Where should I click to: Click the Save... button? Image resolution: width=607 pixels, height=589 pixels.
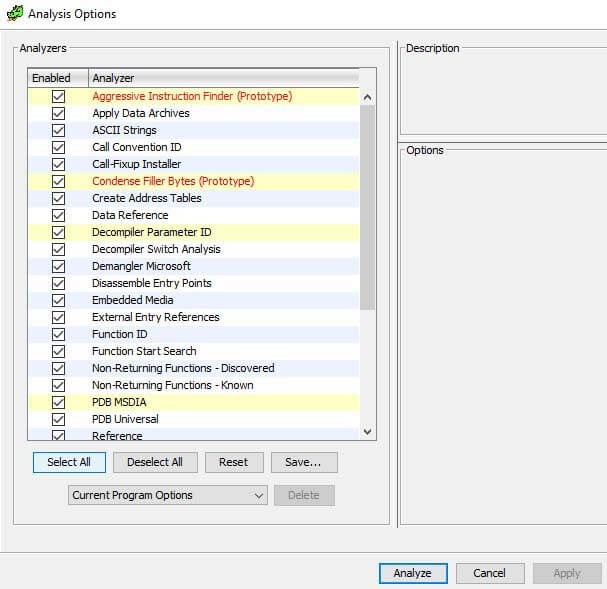click(303, 463)
